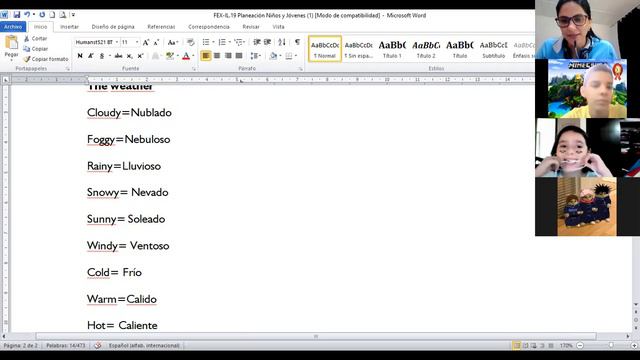Viewport: 640px width, 360px height.
Task: Increase font size with grow font icon
Action: pyautogui.click(x=146, y=42)
